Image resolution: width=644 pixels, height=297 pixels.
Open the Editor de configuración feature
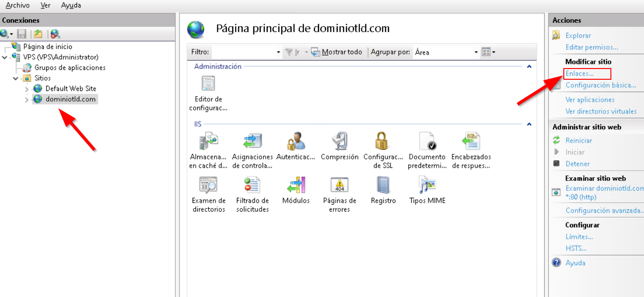click(x=208, y=93)
